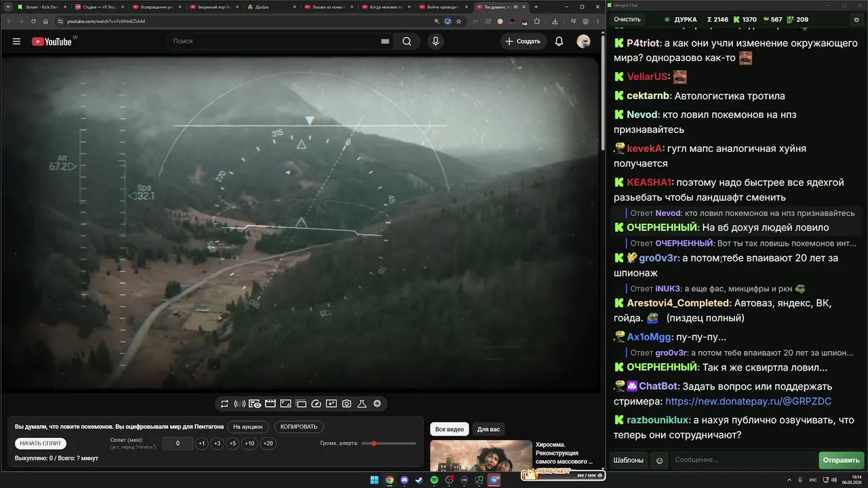Click the КОПИРОВАТЬ button
The height and width of the screenshot is (488, 868).
click(x=299, y=427)
